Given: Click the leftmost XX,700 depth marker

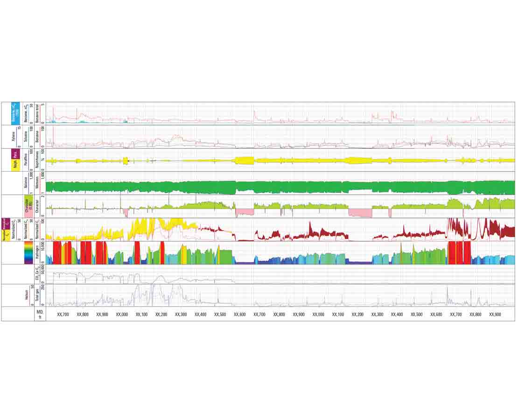Looking at the screenshot, I should tap(63, 315).
